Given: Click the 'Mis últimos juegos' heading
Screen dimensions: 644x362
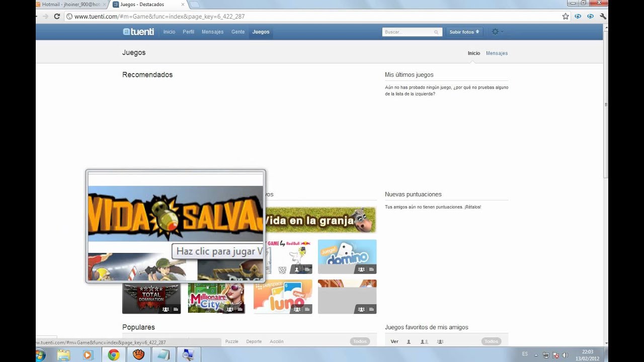Looking at the screenshot, I should click(x=409, y=75).
